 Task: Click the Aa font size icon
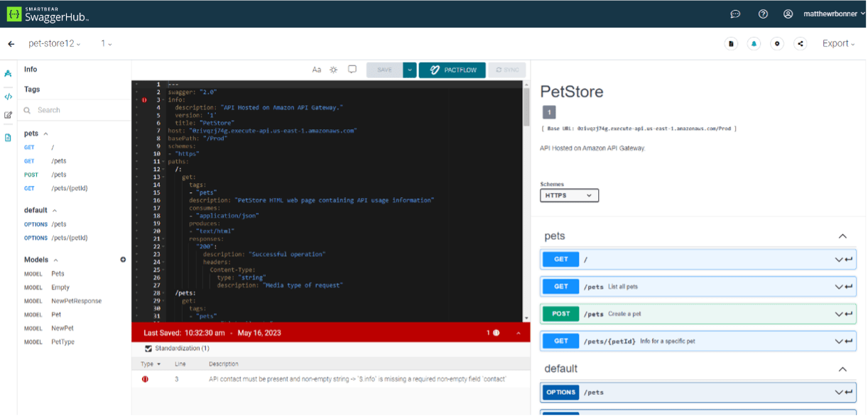(317, 70)
